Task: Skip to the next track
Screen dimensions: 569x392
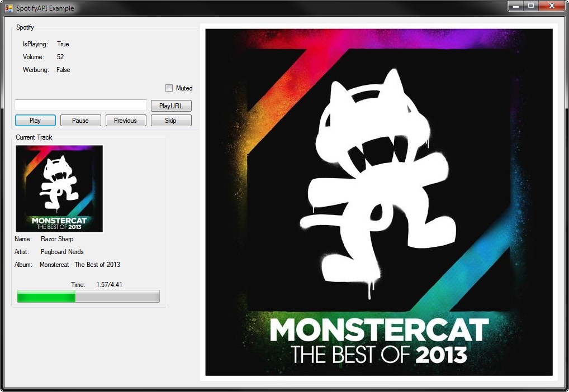Action: pyautogui.click(x=171, y=121)
